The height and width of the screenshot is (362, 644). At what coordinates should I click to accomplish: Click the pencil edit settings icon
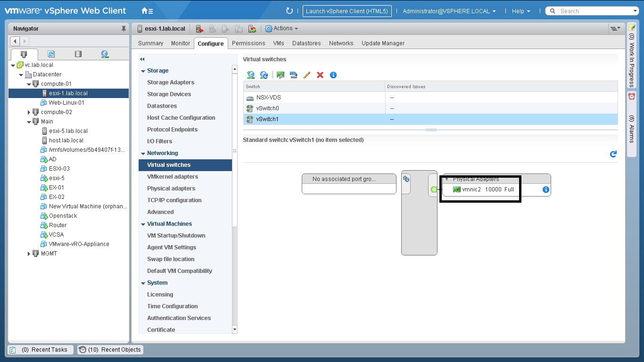point(307,75)
